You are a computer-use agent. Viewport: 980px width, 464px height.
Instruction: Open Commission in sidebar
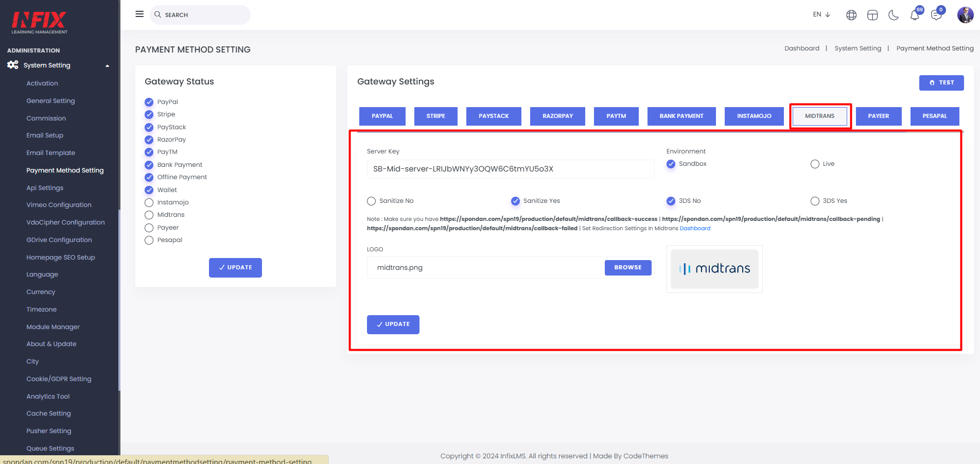click(46, 118)
